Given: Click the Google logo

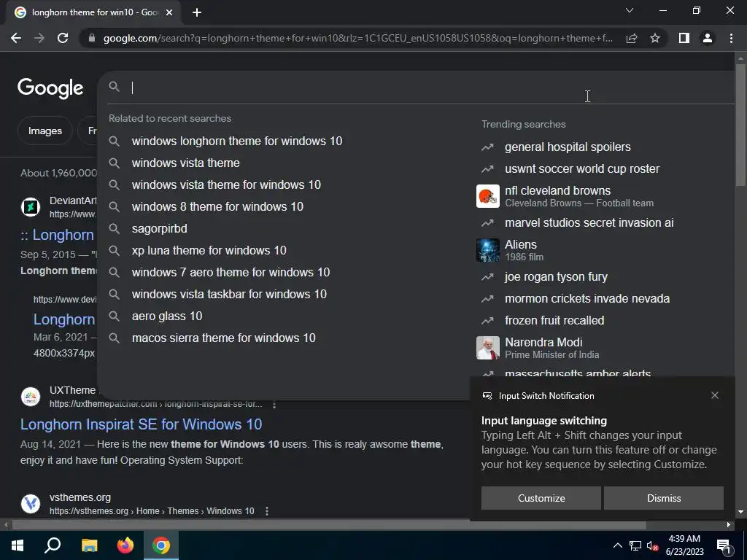Looking at the screenshot, I should click(50, 88).
